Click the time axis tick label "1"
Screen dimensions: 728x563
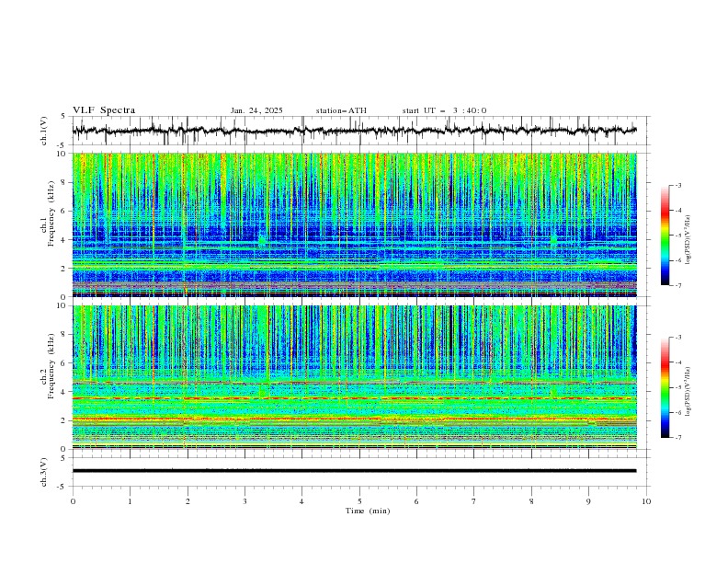(130, 501)
